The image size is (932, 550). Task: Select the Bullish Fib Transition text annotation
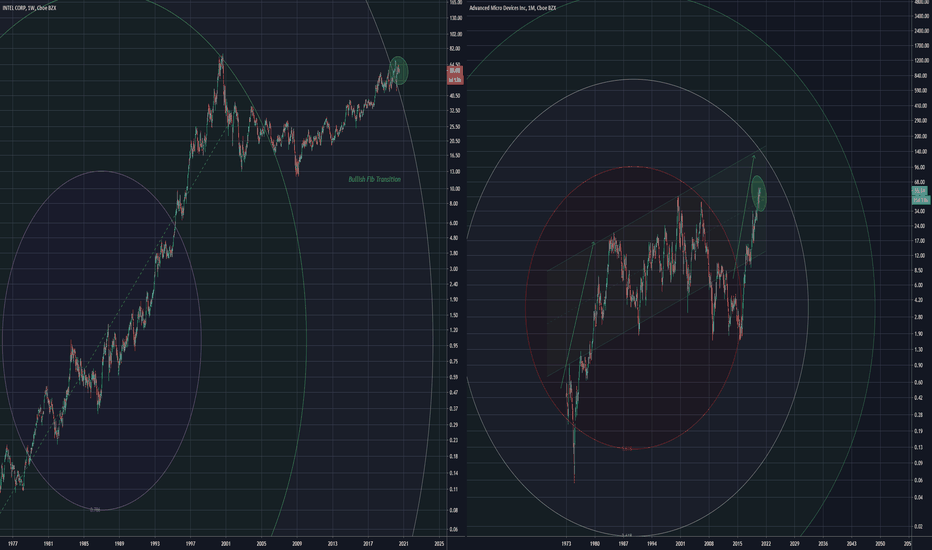tap(374, 179)
